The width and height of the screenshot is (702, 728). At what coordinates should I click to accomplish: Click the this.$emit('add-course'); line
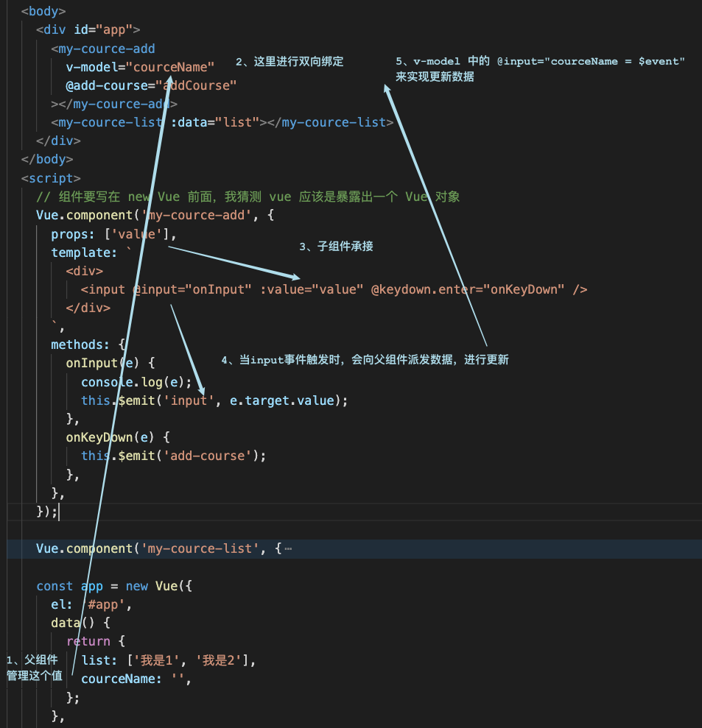coord(173,456)
